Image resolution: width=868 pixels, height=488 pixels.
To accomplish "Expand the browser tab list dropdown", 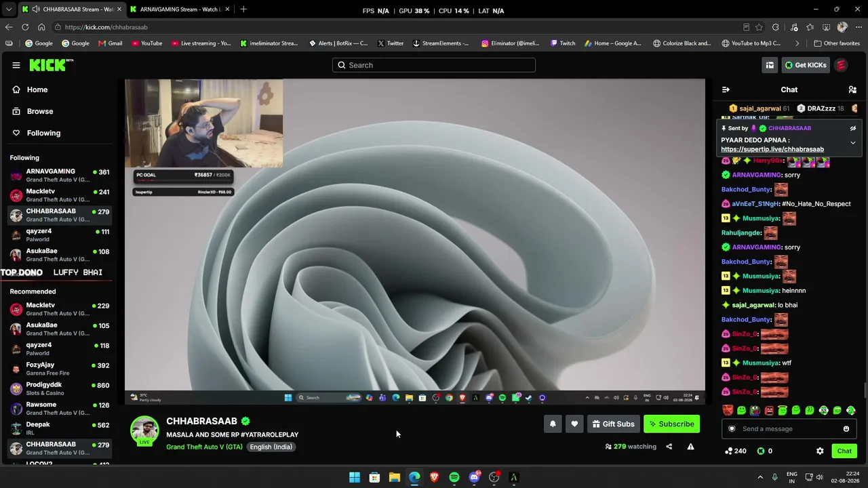I will (x=9, y=9).
